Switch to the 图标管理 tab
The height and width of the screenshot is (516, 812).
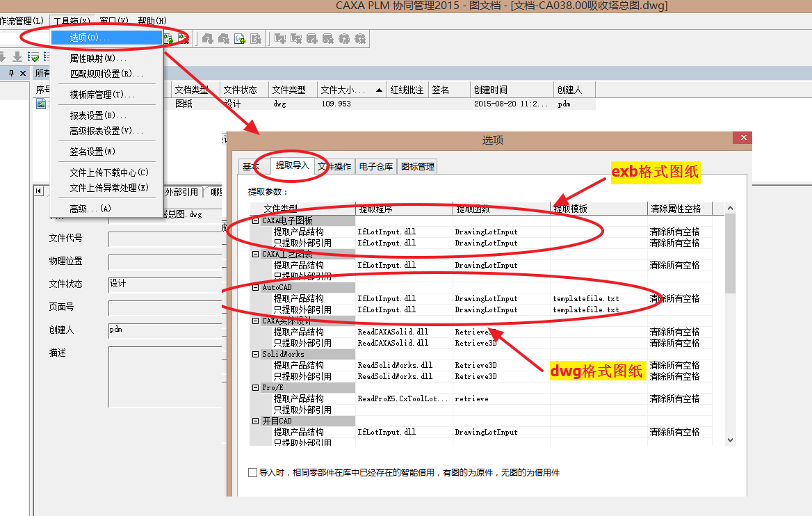(417, 167)
